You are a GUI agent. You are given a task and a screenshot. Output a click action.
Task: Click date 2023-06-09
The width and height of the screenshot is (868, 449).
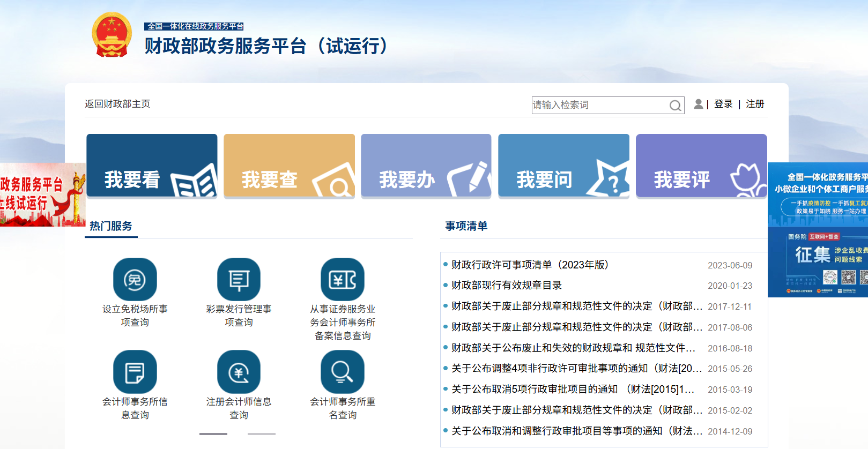click(x=730, y=265)
